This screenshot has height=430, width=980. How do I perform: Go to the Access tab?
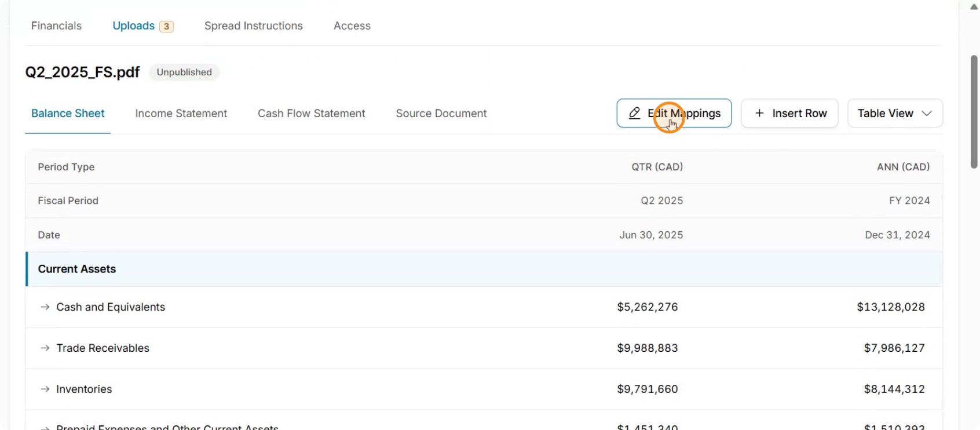(352, 26)
